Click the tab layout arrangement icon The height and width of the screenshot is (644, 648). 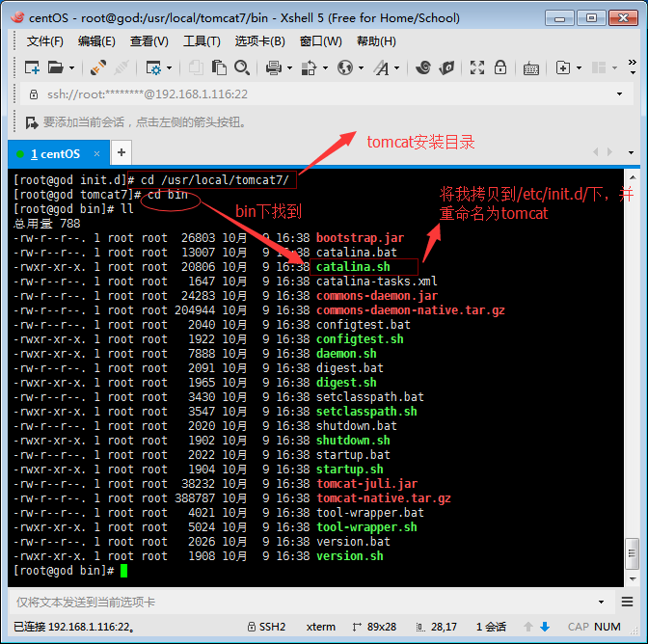point(599,67)
